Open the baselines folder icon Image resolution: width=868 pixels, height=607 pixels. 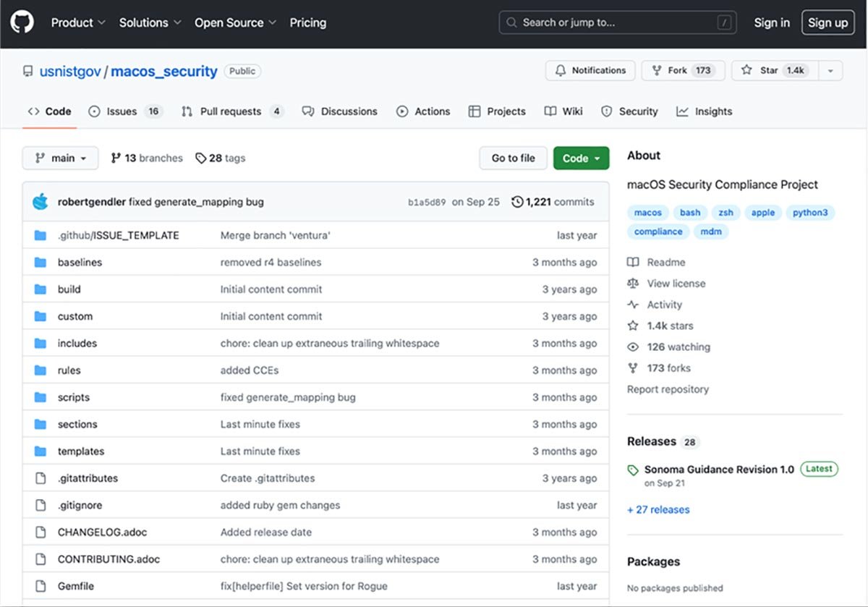[42, 262]
